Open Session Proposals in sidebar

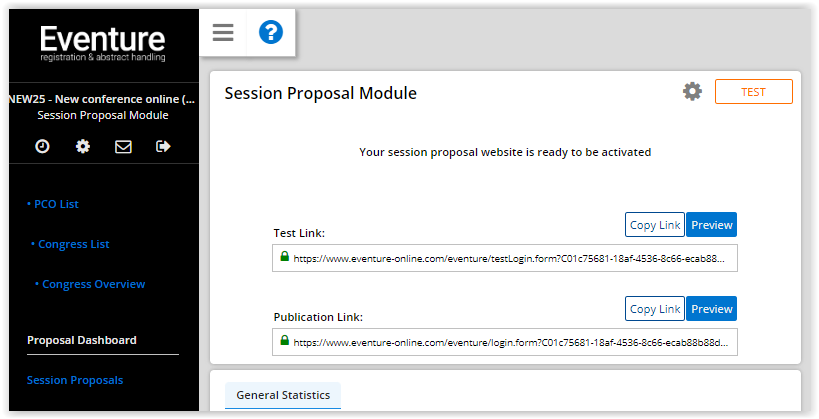point(75,380)
